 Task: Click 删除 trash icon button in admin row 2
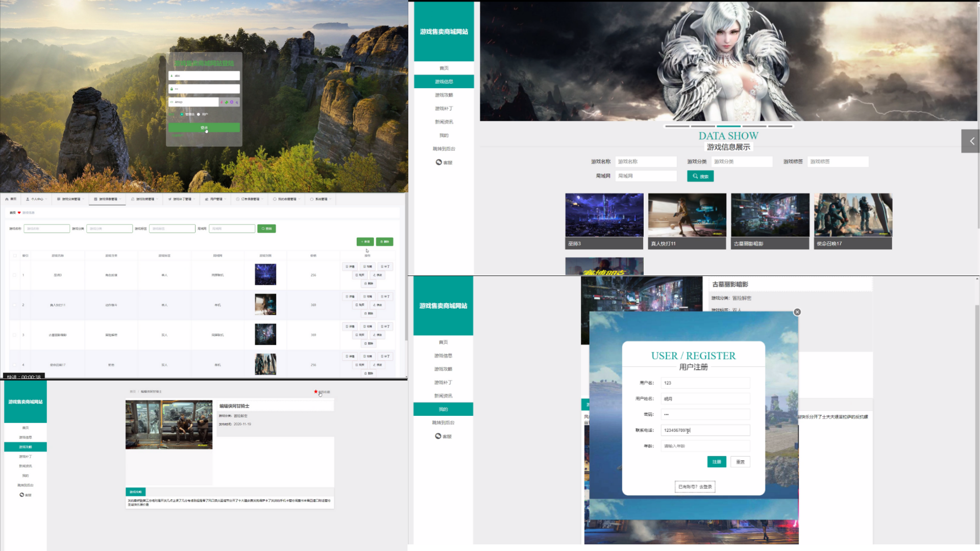pos(369,314)
